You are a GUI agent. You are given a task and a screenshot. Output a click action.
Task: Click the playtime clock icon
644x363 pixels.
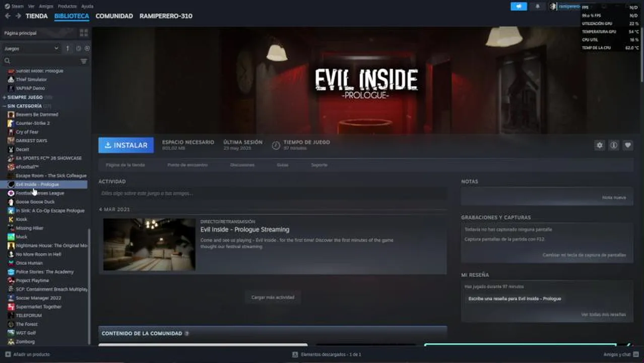pyautogui.click(x=276, y=145)
